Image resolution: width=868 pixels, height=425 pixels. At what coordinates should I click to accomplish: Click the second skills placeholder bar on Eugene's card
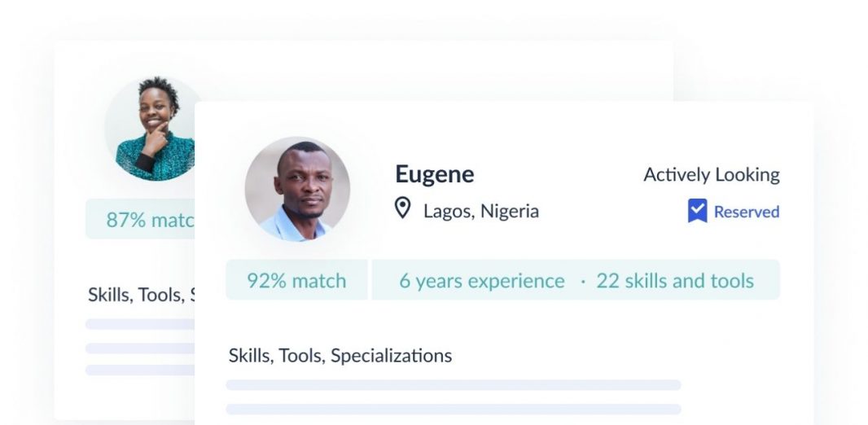pos(454,410)
